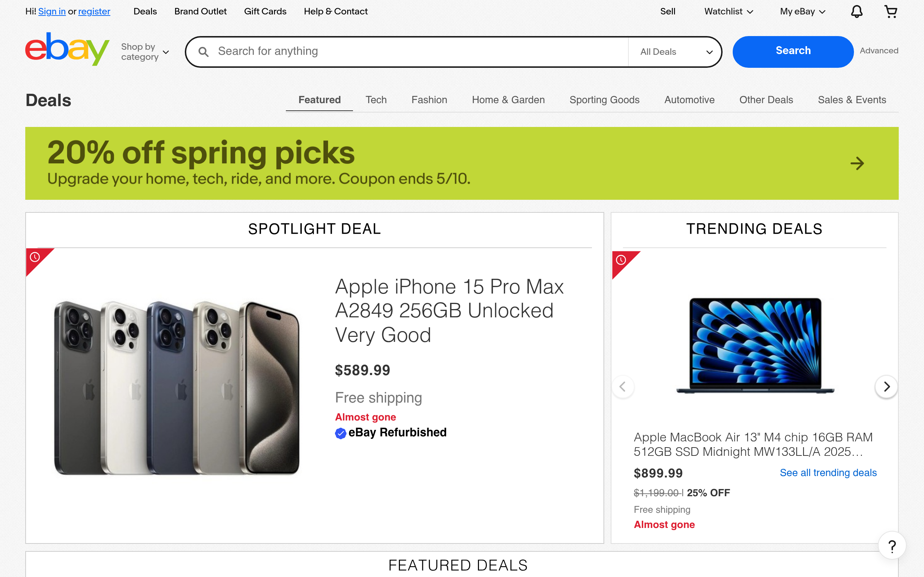Switch to the Tech deals tab
This screenshot has width=924, height=577.
coord(376,100)
